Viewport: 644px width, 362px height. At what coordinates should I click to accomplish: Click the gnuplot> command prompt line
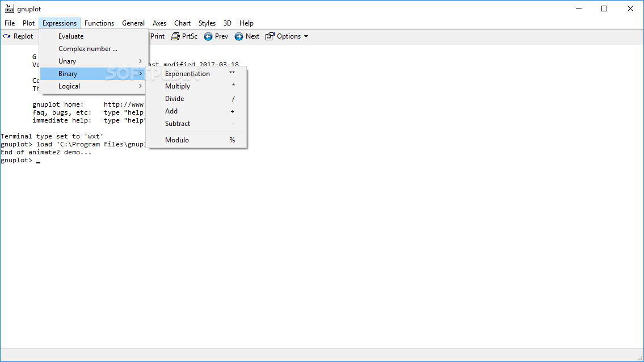(20, 160)
